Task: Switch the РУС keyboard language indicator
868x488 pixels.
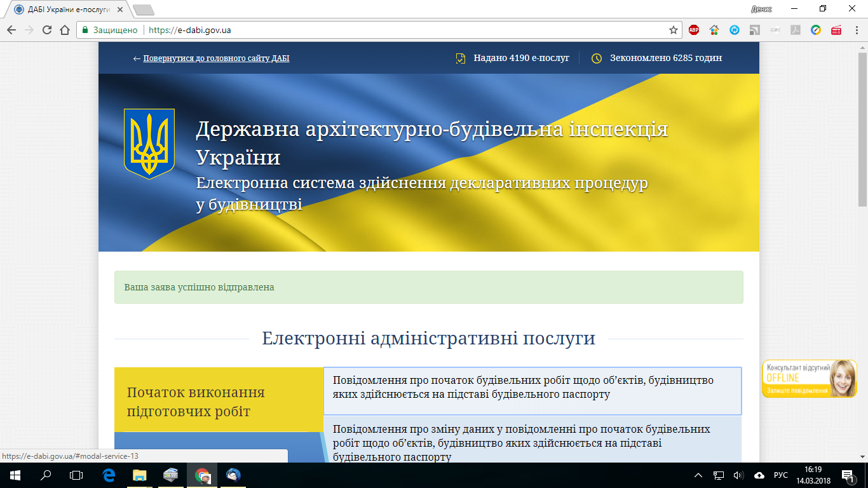Action: pyautogui.click(x=781, y=475)
